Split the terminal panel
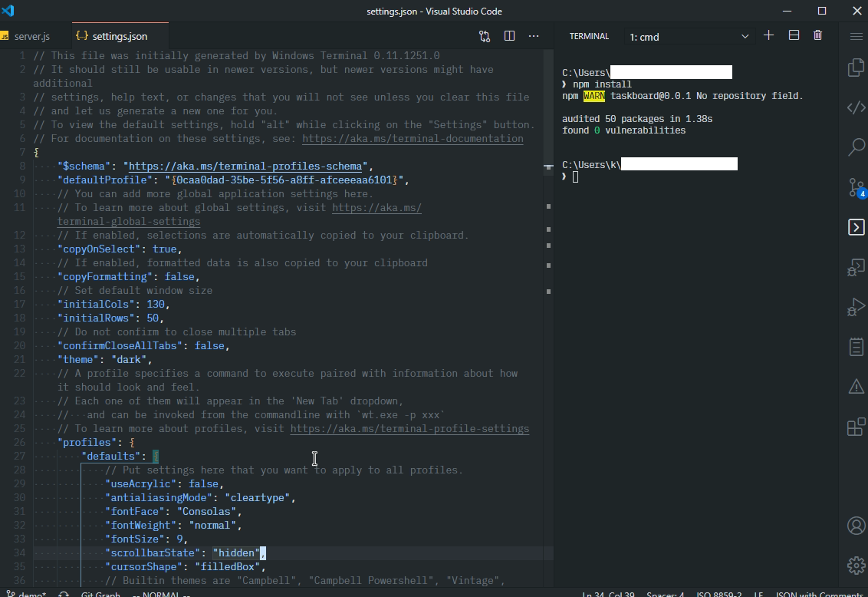The width and height of the screenshot is (868, 597). [x=793, y=35]
